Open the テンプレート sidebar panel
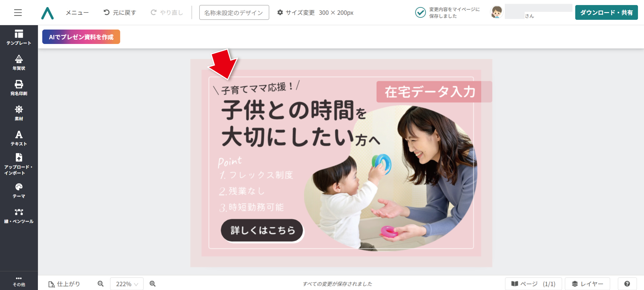 [x=19, y=38]
